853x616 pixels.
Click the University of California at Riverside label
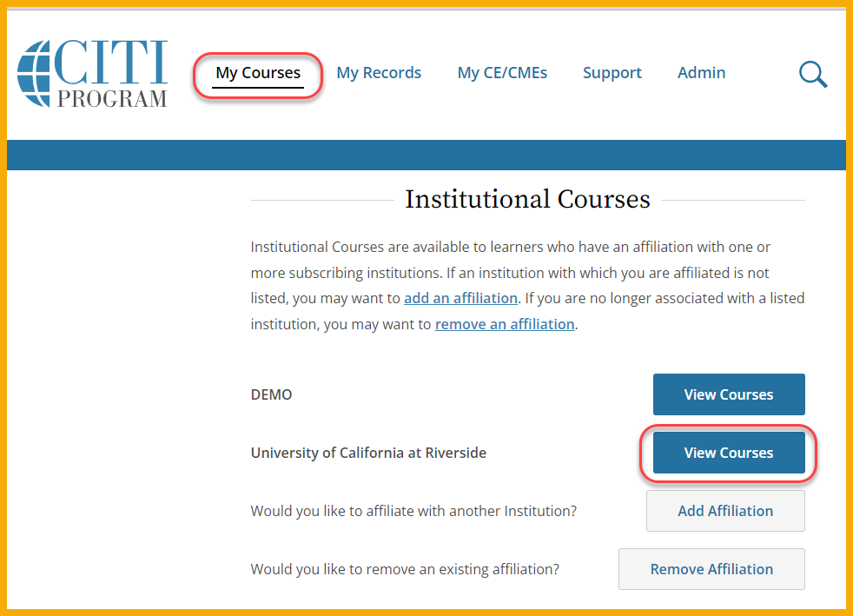[368, 453]
